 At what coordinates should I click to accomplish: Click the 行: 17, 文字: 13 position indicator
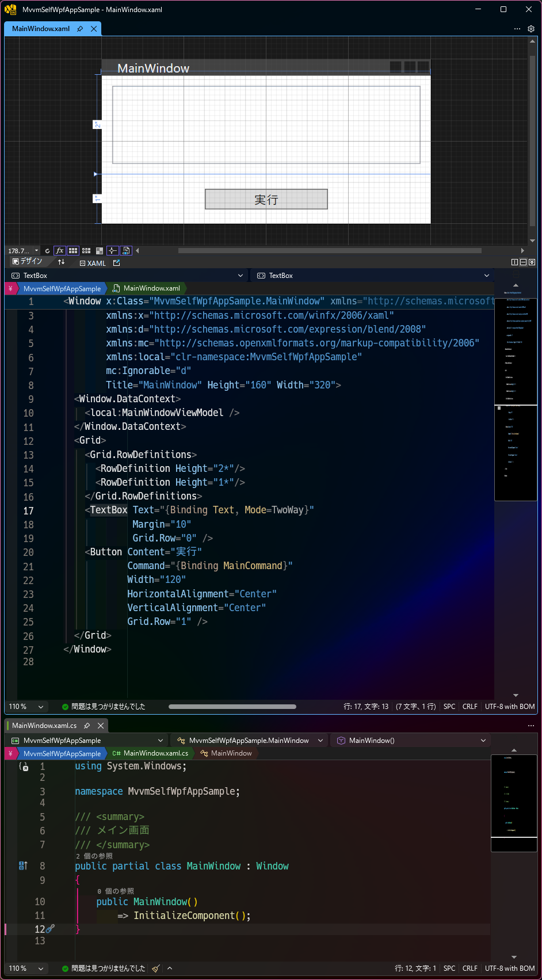point(366,707)
